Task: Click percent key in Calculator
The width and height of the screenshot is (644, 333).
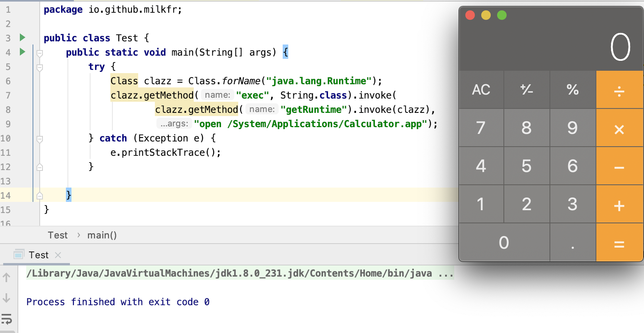Action: 573,90
